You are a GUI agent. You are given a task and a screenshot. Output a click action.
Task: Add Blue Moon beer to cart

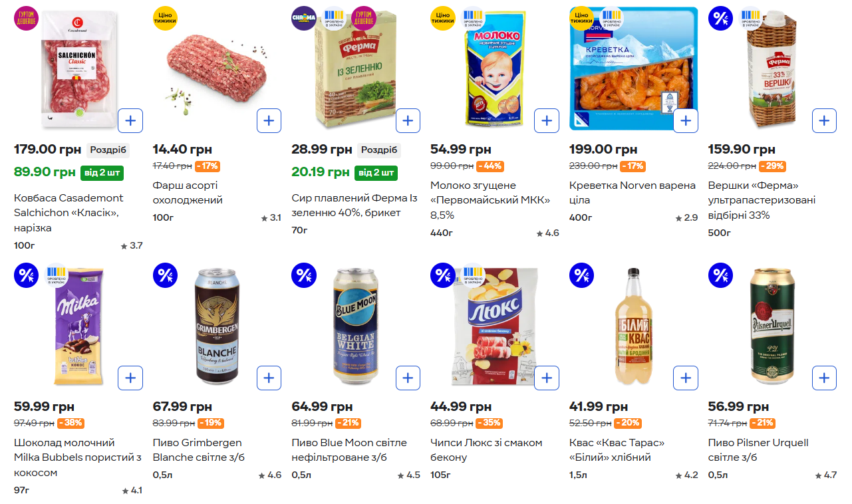(x=408, y=378)
